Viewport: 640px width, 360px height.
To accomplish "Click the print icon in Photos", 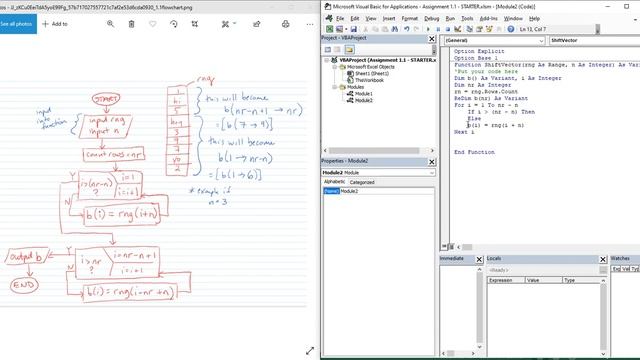I will pos(286,24).
